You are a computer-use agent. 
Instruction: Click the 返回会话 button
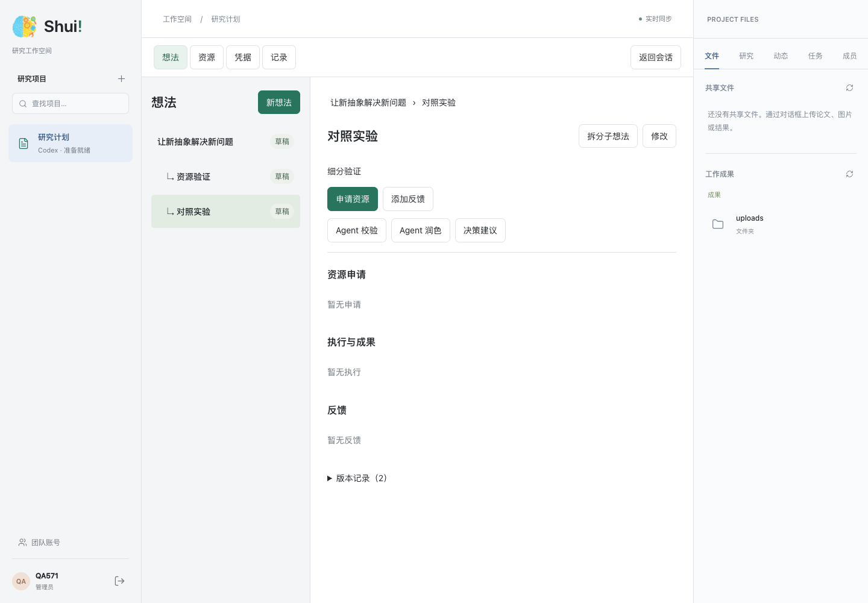click(x=656, y=57)
